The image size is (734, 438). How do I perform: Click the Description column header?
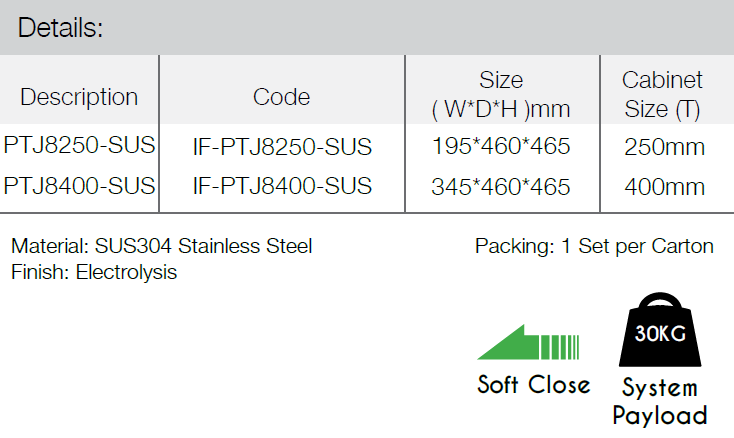point(79,97)
